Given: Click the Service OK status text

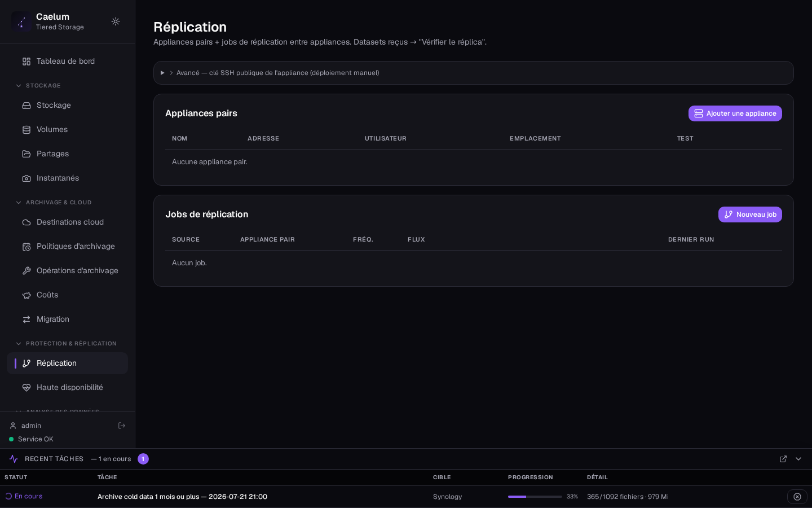Looking at the screenshot, I should click(36, 439).
